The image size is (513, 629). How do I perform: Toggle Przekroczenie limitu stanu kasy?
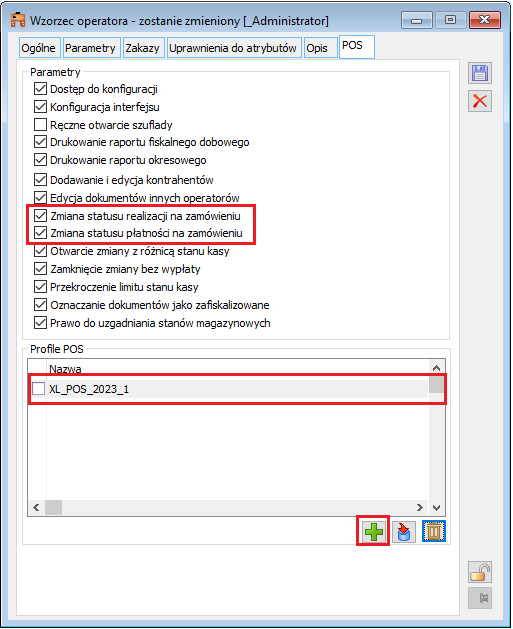pos(40,287)
